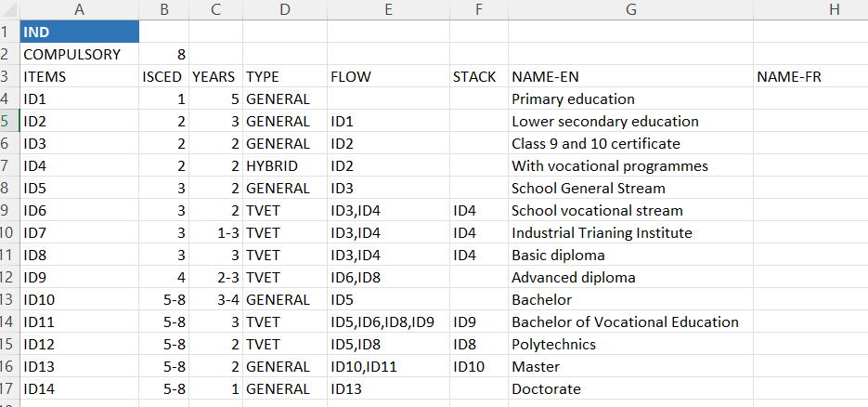This screenshot has height=407, width=868.
Task: Click column G header
Action: 630,9
